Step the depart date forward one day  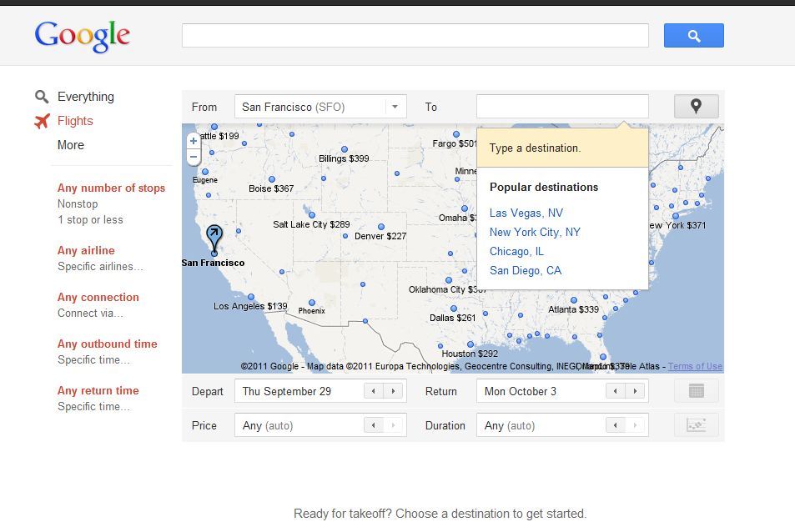pyautogui.click(x=393, y=391)
